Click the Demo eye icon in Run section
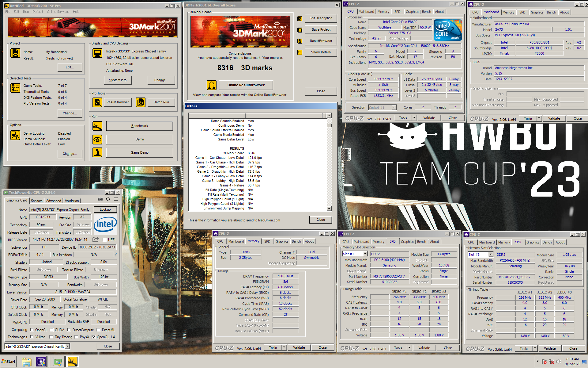 [x=97, y=139]
